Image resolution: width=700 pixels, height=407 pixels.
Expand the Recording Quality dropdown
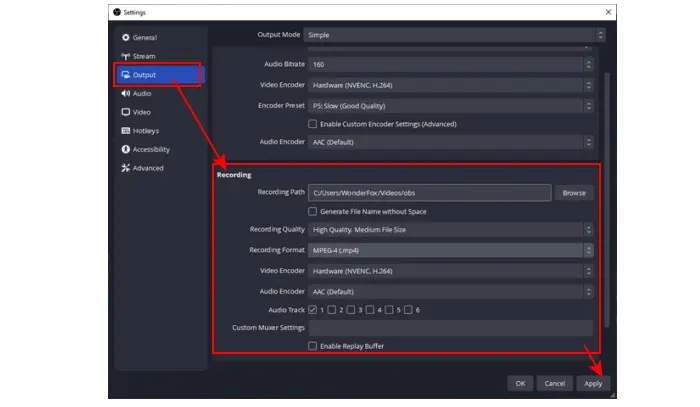coord(451,230)
